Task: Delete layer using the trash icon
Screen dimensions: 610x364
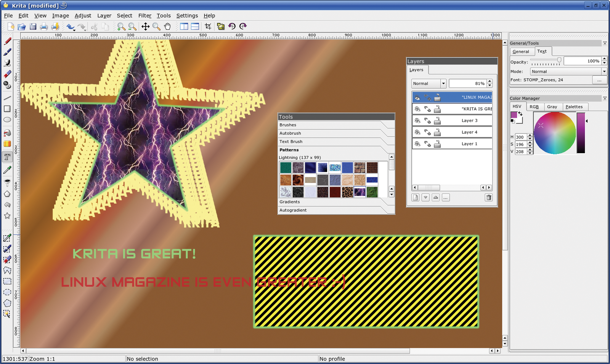Action: pos(489,197)
